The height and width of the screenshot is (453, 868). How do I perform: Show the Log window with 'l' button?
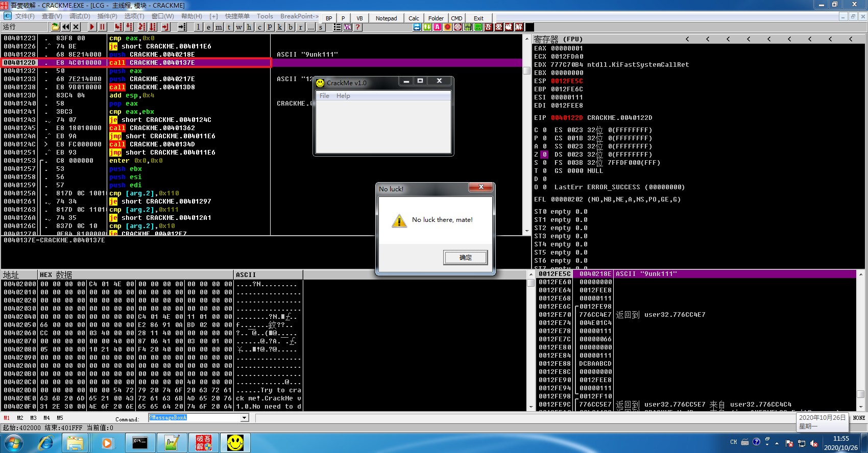pyautogui.click(x=198, y=27)
